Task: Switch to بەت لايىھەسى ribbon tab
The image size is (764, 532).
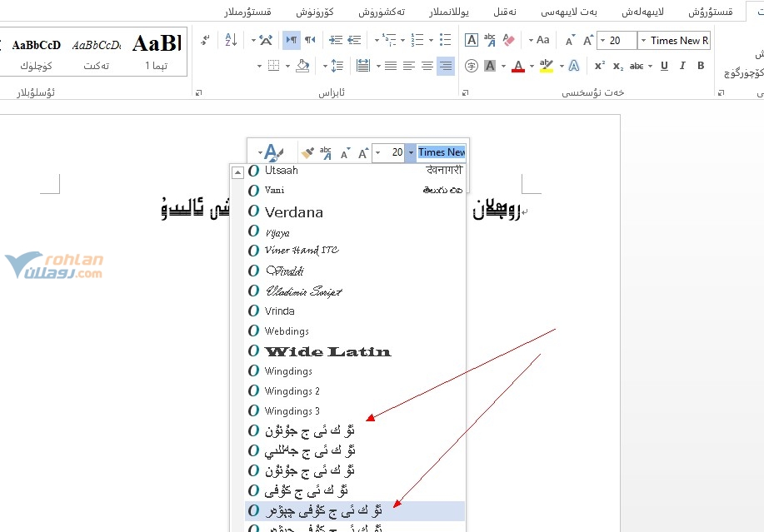Action: (x=568, y=12)
